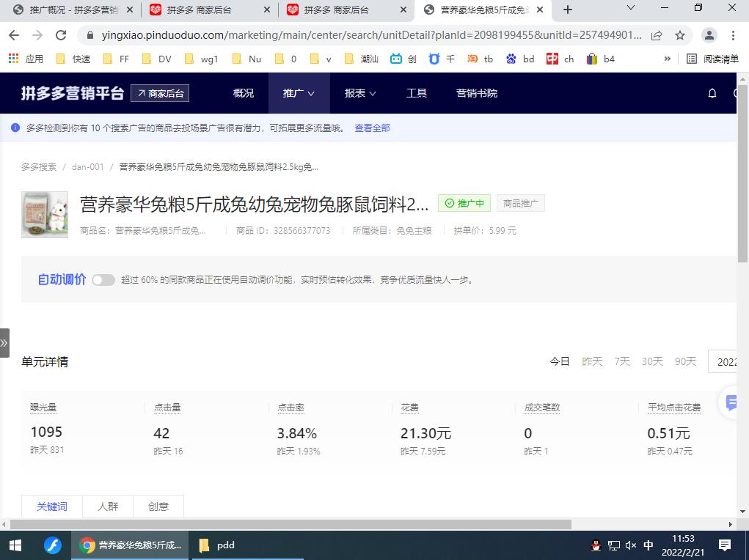Open the b4 bookmark
This screenshot has width=749, height=560.
point(600,59)
